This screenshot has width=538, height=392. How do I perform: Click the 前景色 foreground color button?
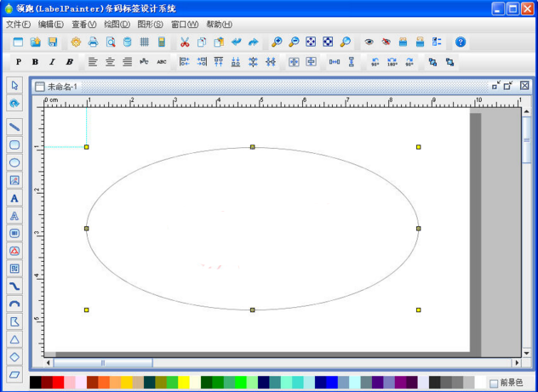[507, 383]
